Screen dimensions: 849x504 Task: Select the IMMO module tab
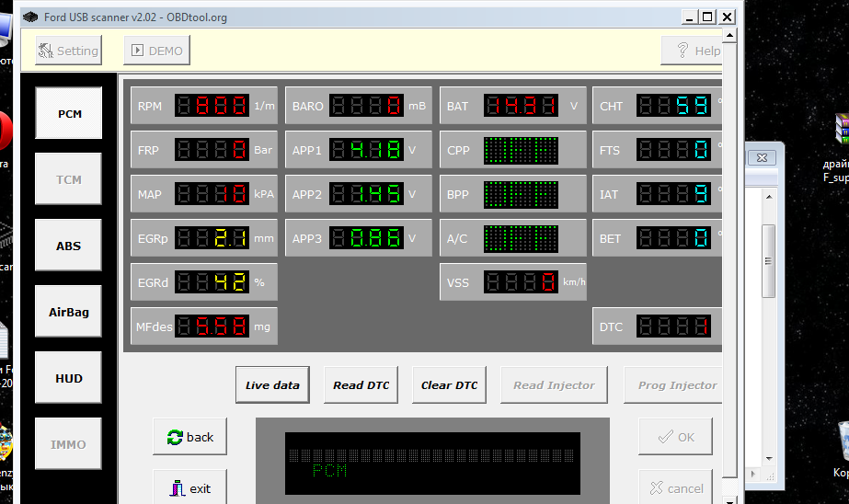point(69,443)
